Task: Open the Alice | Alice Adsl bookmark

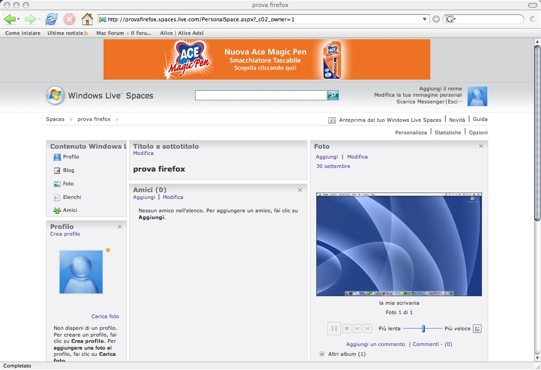Action: (181, 33)
